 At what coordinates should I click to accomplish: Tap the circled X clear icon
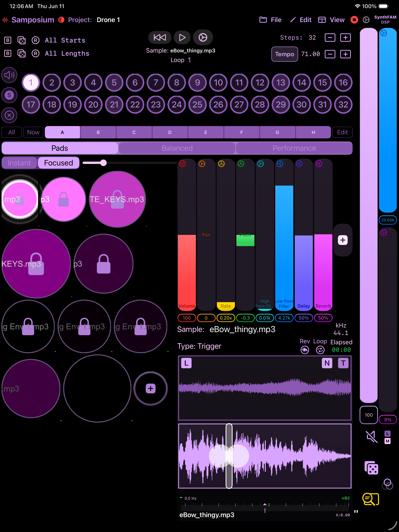[x=9, y=115]
